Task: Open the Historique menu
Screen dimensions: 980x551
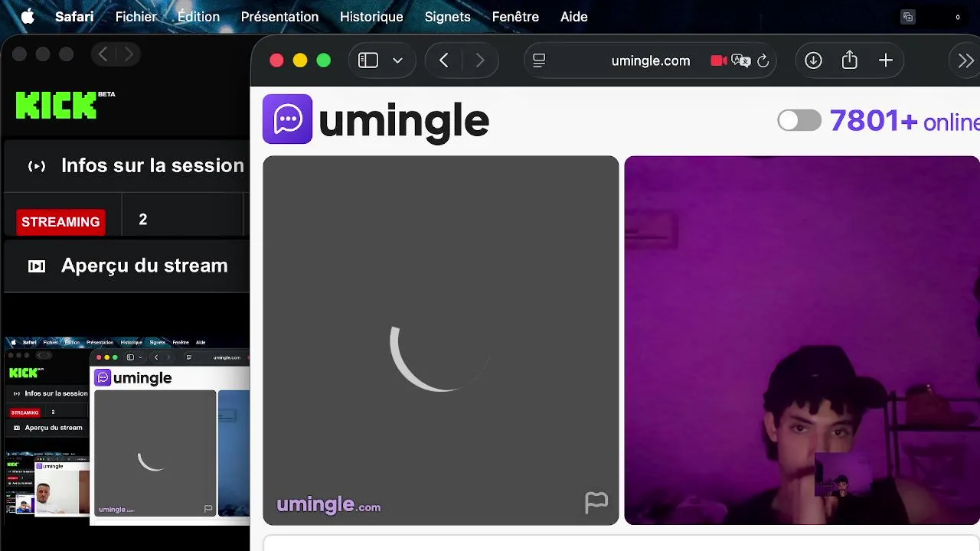Action: click(371, 17)
